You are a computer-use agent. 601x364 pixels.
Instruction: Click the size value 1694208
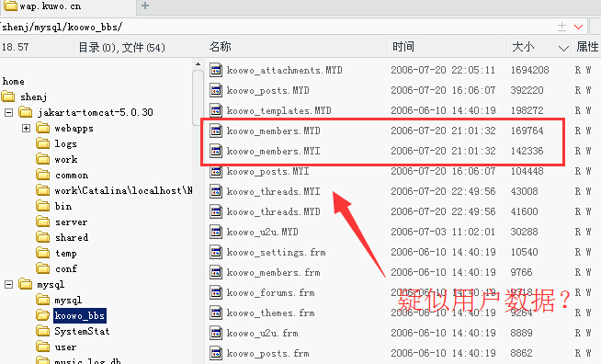click(529, 70)
